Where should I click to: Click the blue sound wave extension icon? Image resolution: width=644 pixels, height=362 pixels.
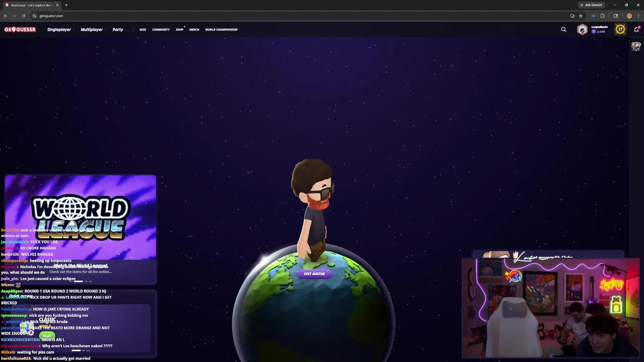(593, 16)
